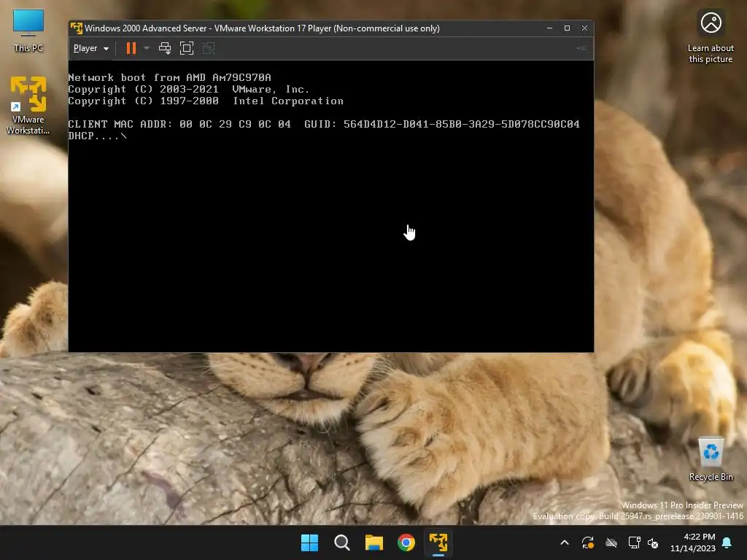Pause the virtual machine with the orange pause icon
The width and height of the screenshot is (747, 560).
(131, 48)
